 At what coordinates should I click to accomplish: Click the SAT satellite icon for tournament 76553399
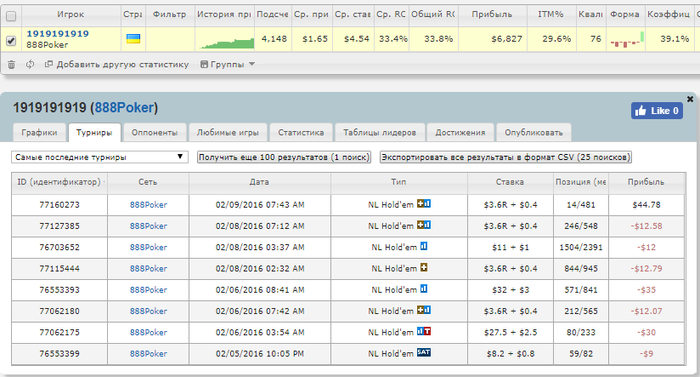click(424, 352)
